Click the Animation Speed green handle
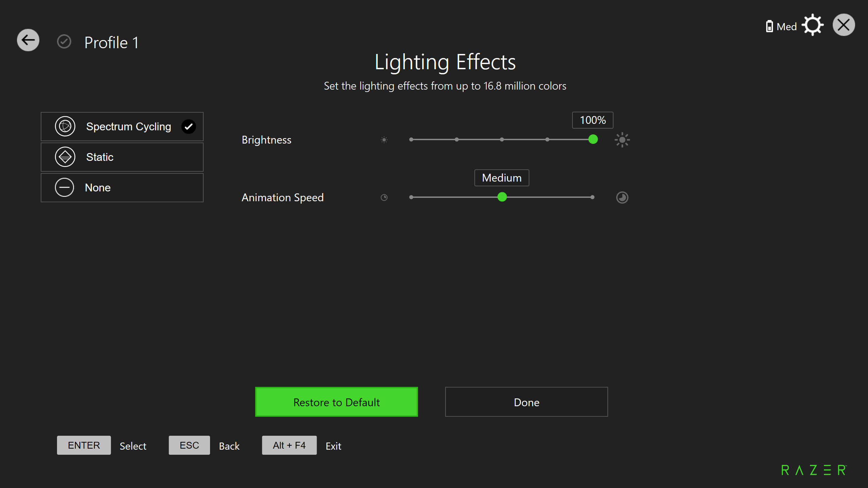Screen dimensions: 868x488 click(502, 197)
